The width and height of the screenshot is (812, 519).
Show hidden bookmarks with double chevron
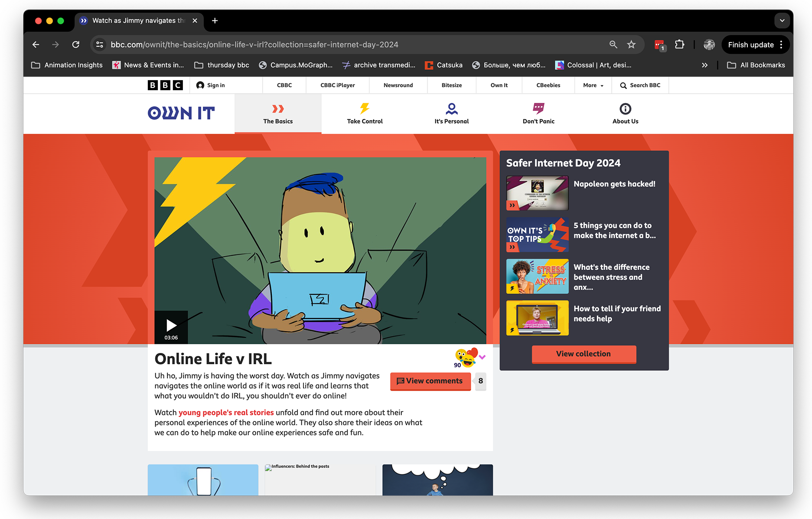(704, 65)
